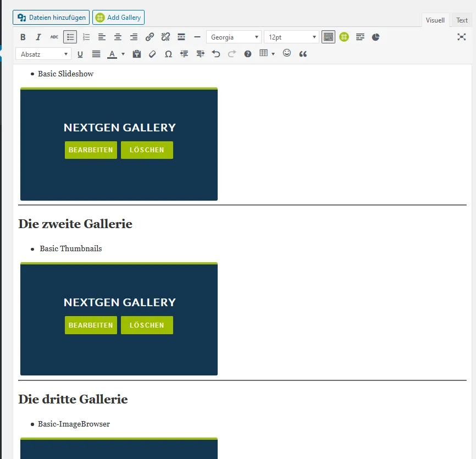Image resolution: width=476 pixels, height=459 pixels.
Task: Toggle italic formatting
Action: 38,37
